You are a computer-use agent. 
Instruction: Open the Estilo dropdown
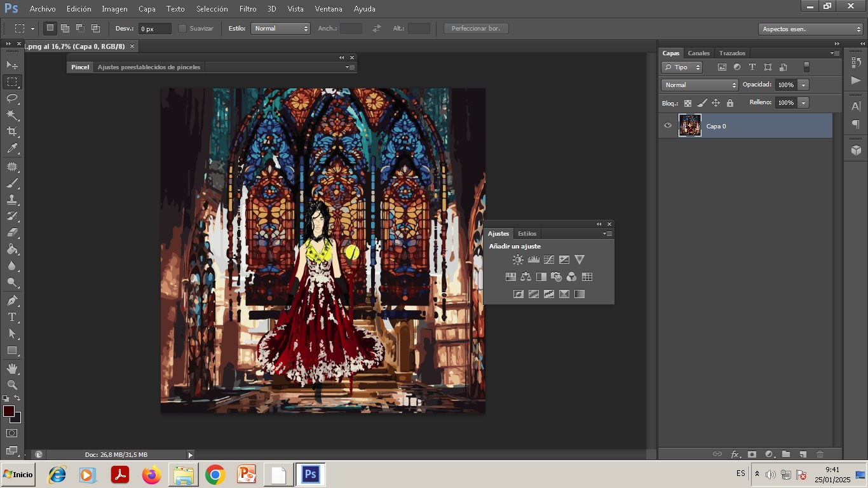(x=280, y=29)
